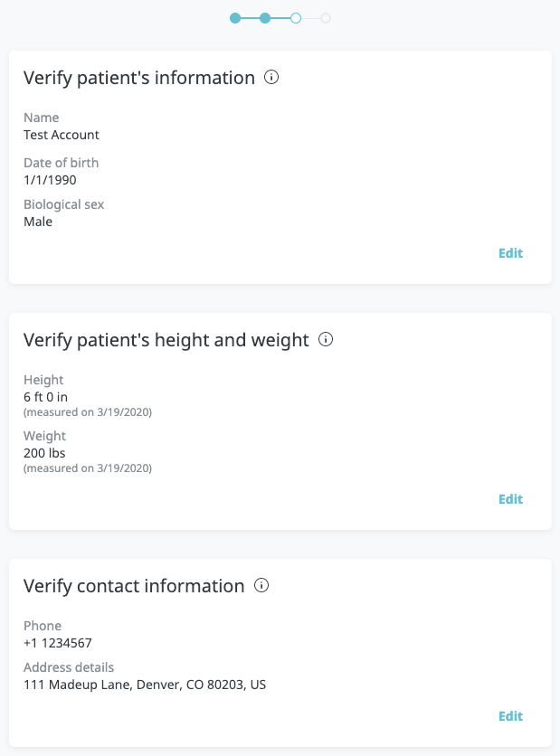The width and height of the screenshot is (560, 756).
Task: Select the date of birth 1/1/1990
Action: click(50, 180)
